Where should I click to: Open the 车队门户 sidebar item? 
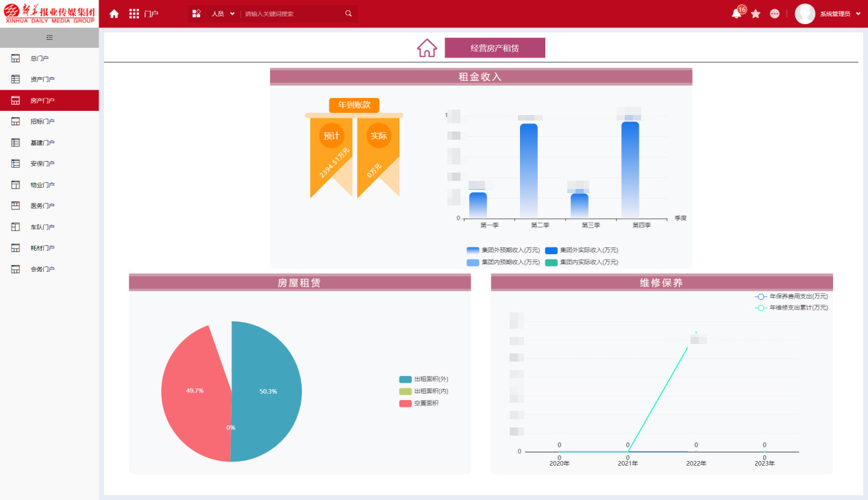[49, 227]
